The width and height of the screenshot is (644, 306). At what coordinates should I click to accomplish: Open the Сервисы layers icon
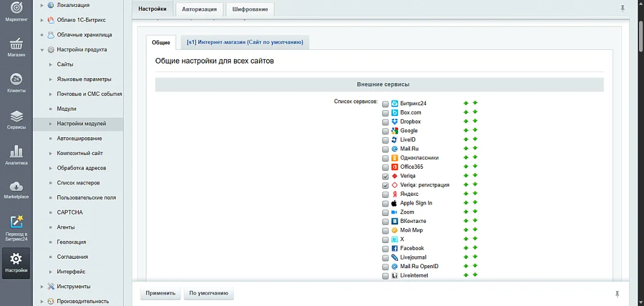click(16, 116)
